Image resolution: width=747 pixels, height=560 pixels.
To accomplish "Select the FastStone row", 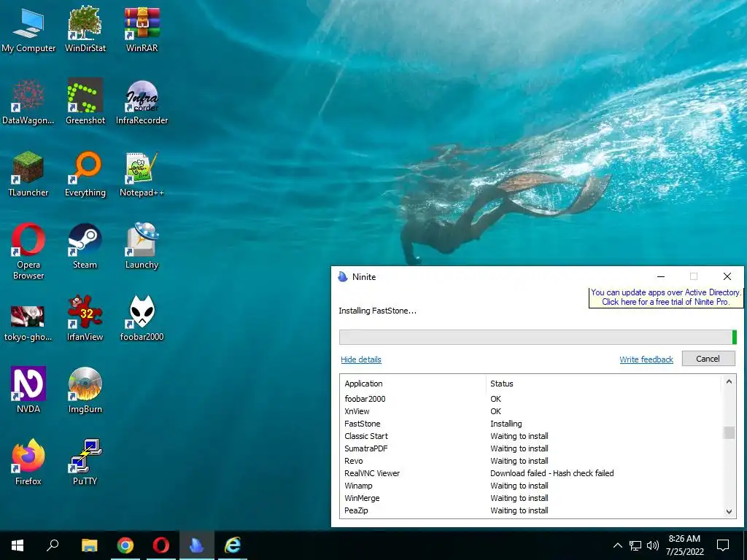I will point(532,424).
